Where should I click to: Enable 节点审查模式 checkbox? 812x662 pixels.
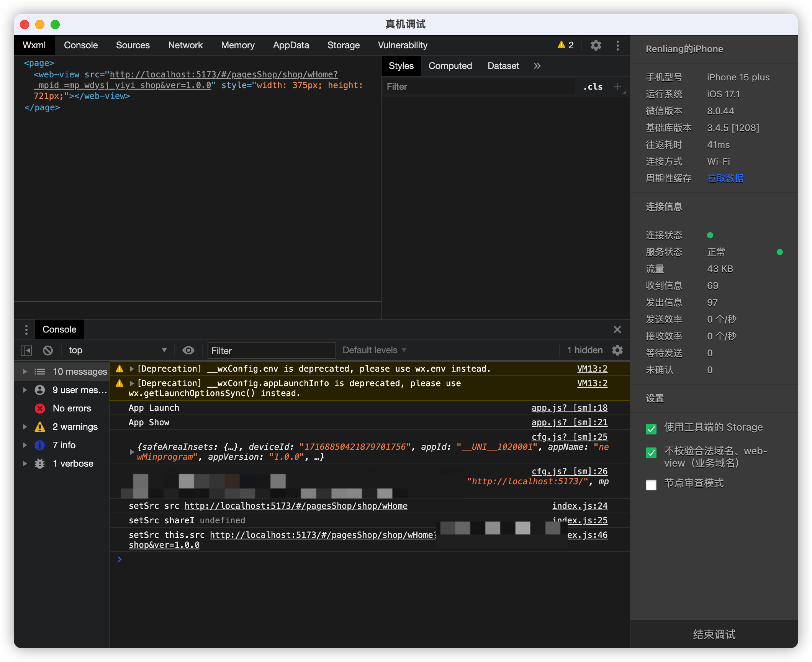pos(651,485)
